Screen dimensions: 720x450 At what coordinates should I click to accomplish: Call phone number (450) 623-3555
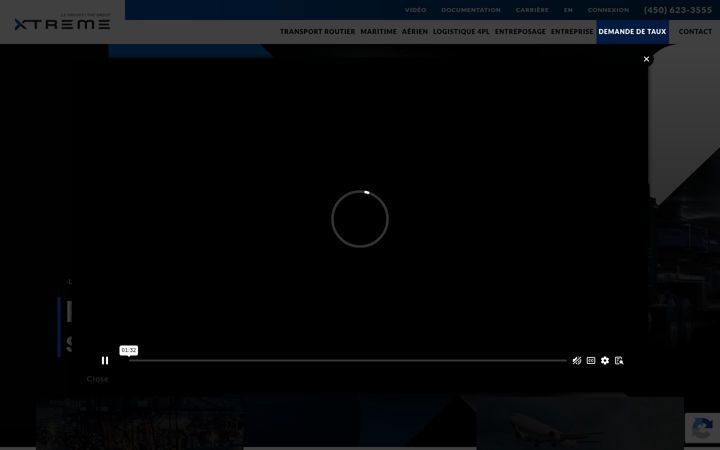678,10
